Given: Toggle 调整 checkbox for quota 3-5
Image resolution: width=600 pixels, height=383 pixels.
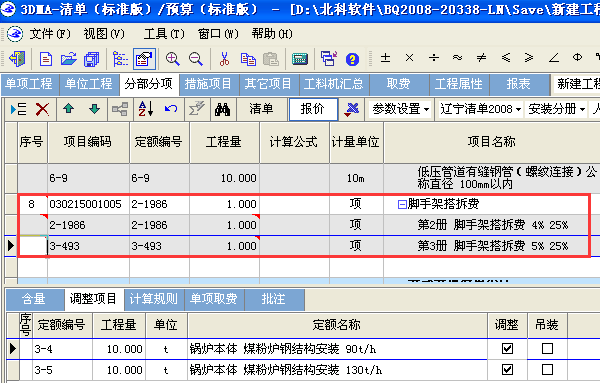Looking at the screenshot, I should click(x=507, y=370).
